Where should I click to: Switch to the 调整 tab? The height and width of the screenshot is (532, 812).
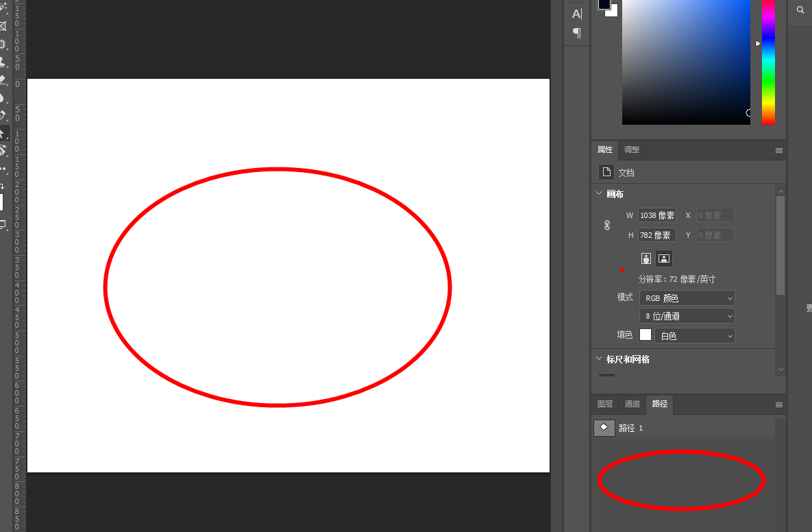(632, 150)
